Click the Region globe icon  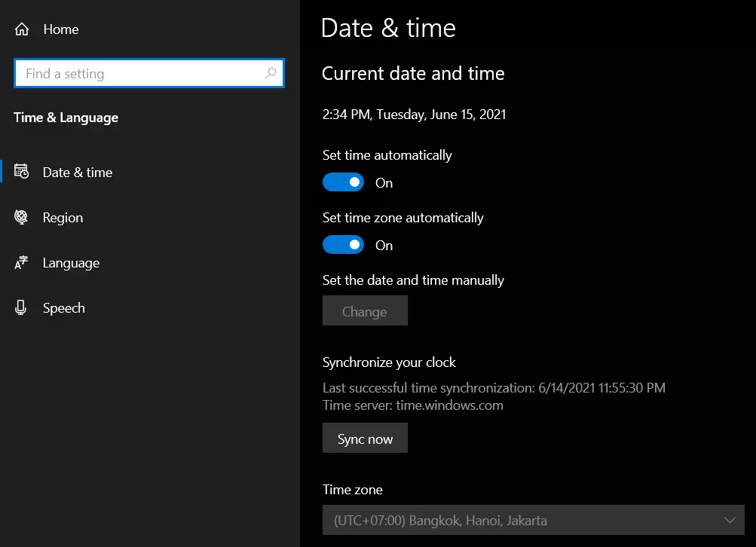coord(21,217)
